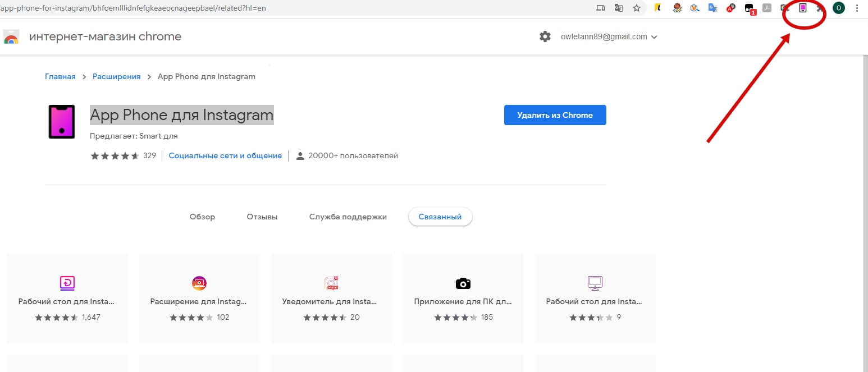The height and width of the screenshot is (372, 868).
Task: Click the интернет-магазин chrome header title
Action: (x=105, y=36)
